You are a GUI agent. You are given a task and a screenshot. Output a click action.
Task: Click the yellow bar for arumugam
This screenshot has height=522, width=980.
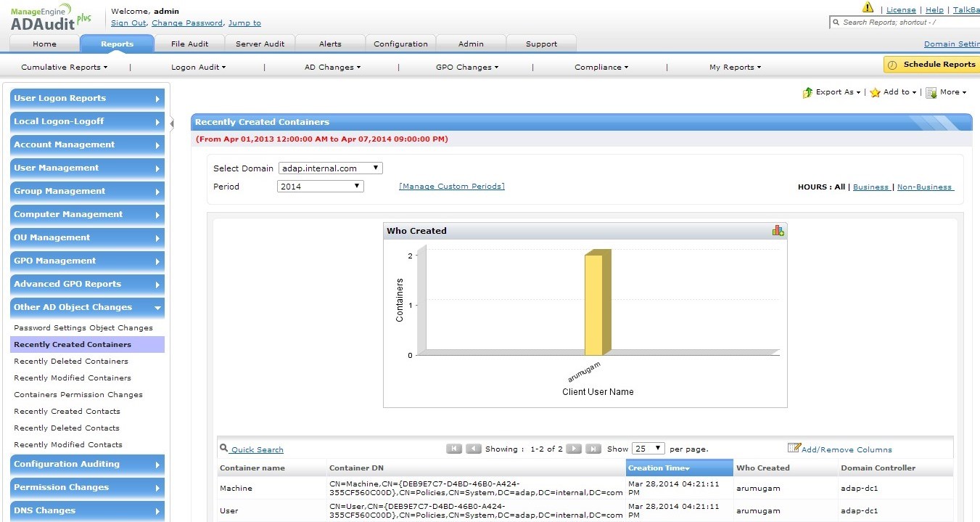pyautogui.click(x=593, y=303)
